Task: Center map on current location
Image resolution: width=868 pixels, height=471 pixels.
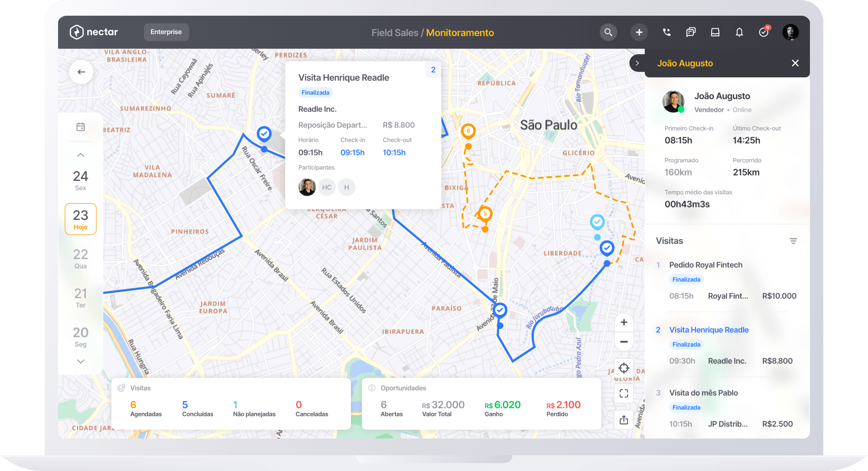Action: click(624, 368)
